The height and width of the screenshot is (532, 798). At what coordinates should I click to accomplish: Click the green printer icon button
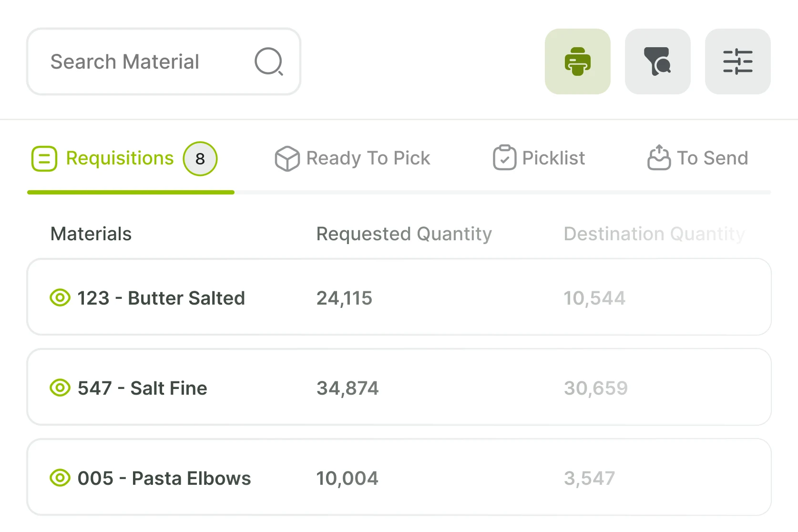pos(577,61)
